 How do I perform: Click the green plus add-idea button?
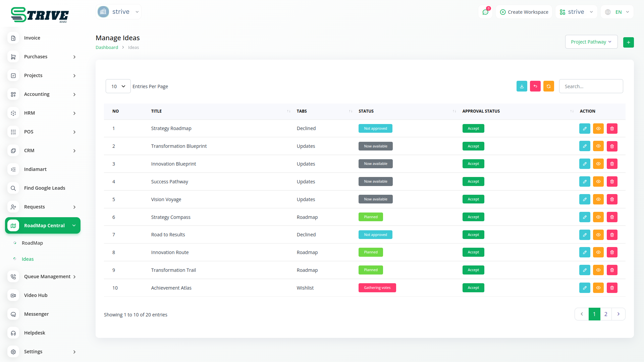(628, 42)
